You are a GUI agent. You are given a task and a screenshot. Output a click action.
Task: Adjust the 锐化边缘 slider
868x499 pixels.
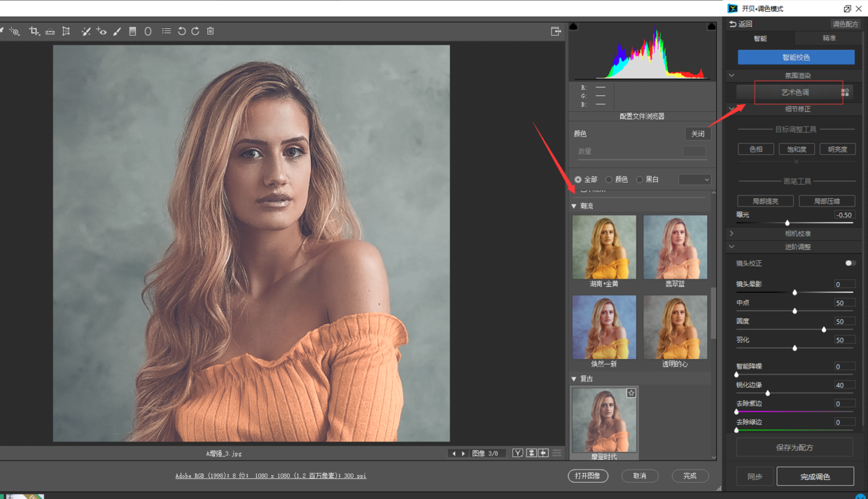tap(768, 393)
